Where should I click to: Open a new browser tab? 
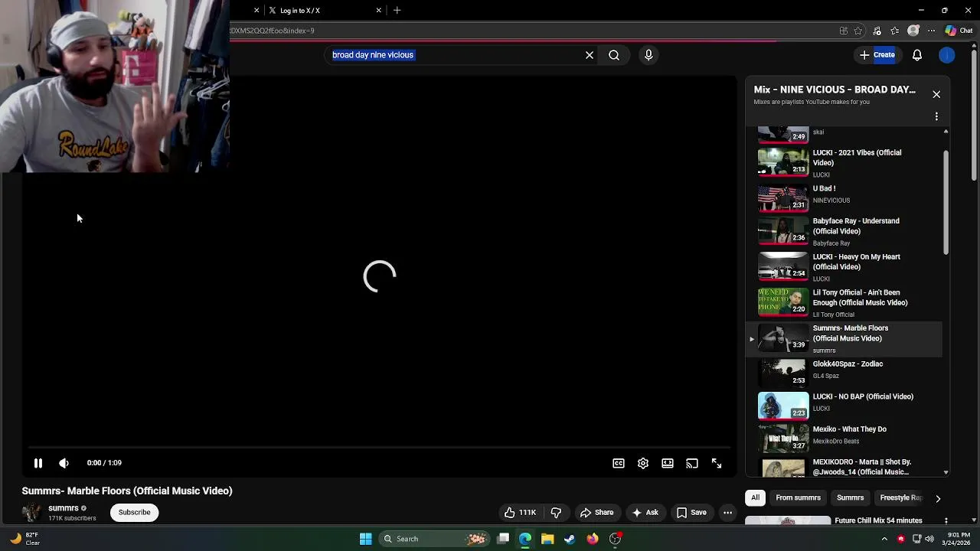pos(397,11)
